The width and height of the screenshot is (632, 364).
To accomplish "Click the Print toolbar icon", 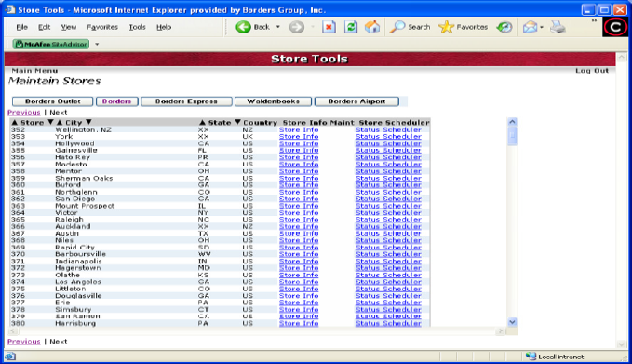I will [x=558, y=27].
